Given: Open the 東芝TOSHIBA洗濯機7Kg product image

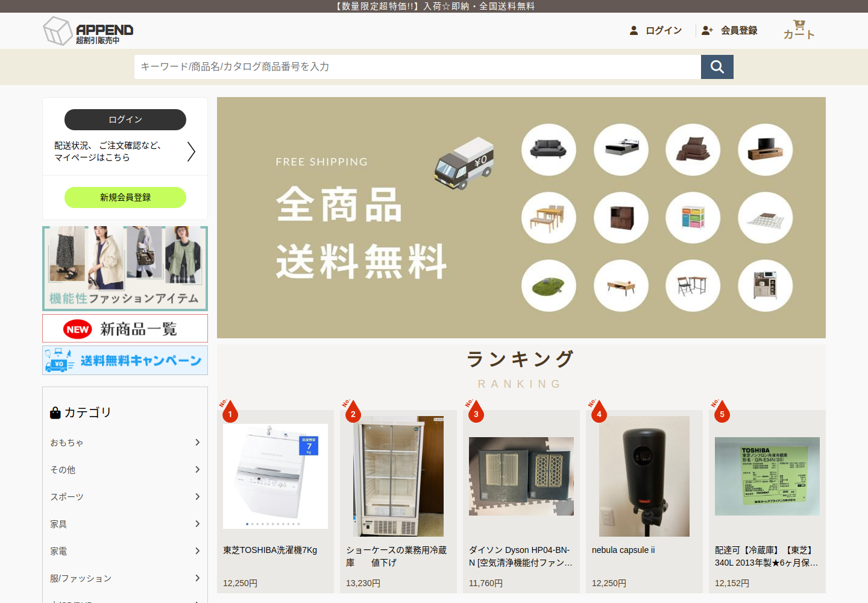Looking at the screenshot, I should tap(275, 476).
